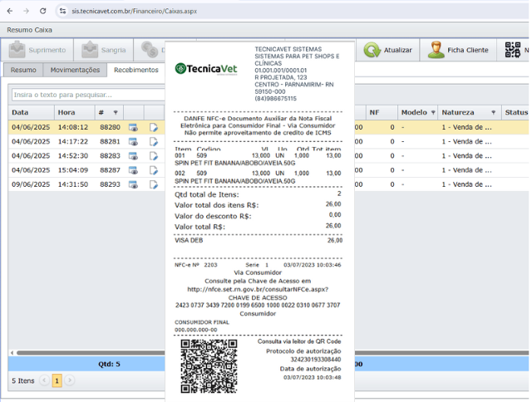Switch to the Movimentações tab
Viewport: 532px width, 402px height.
tap(75, 71)
